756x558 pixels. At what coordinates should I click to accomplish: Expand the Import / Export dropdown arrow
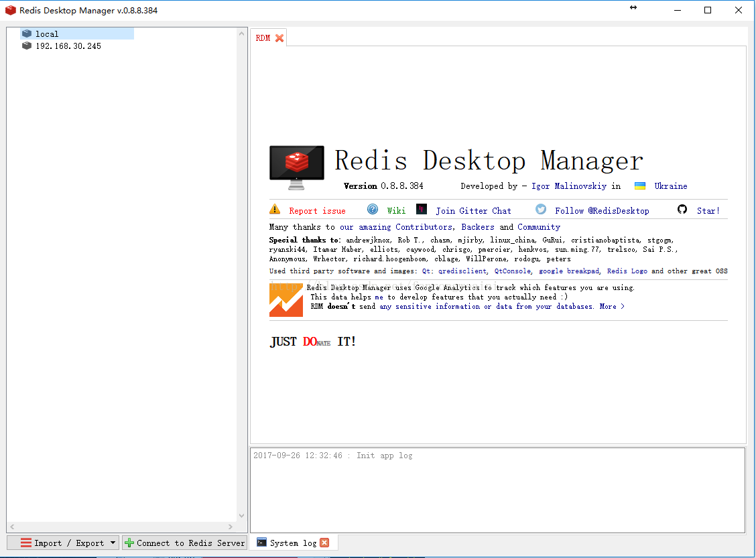(113, 543)
